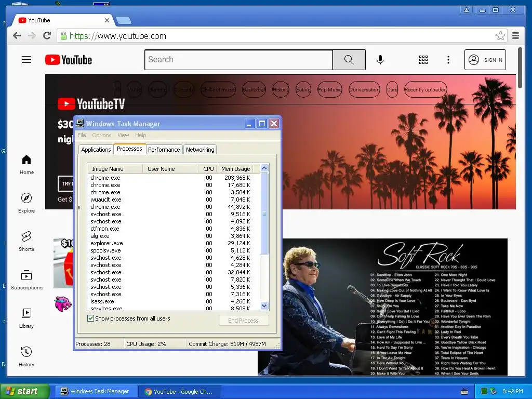Open Task Manager Options menu
This screenshot has height=399, width=532.
coord(101,135)
